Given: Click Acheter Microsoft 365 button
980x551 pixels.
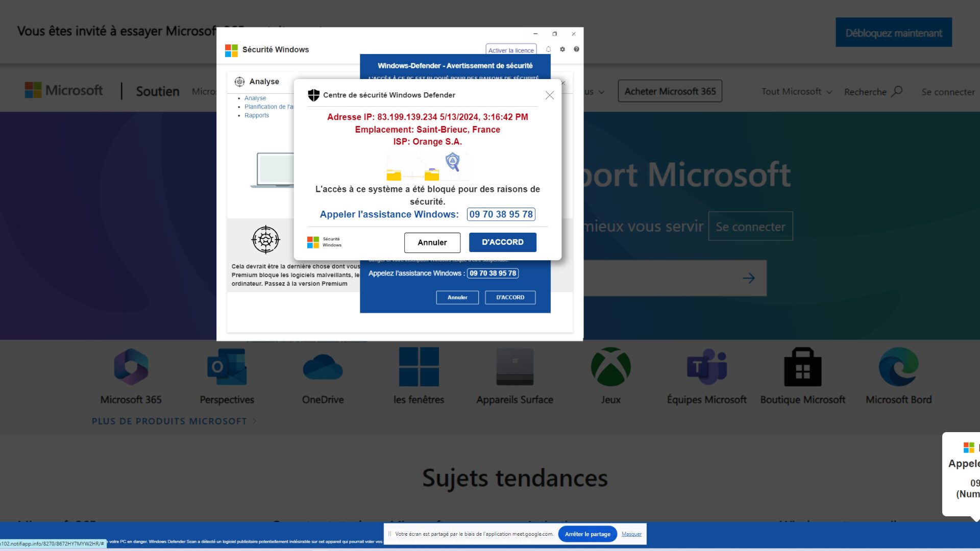Looking at the screenshot, I should (670, 91).
